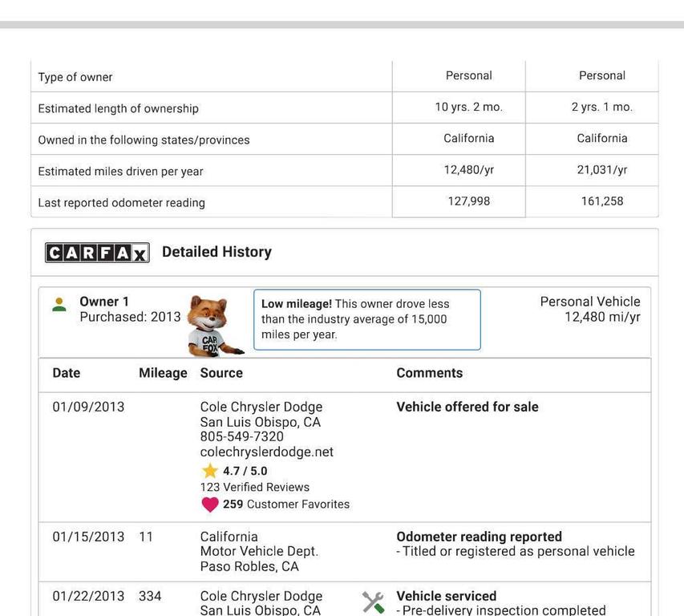The width and height of the screenshot is (684, 616).
Task: Click the pink Customer Favorites heart icon
Action: pos(210,505)
